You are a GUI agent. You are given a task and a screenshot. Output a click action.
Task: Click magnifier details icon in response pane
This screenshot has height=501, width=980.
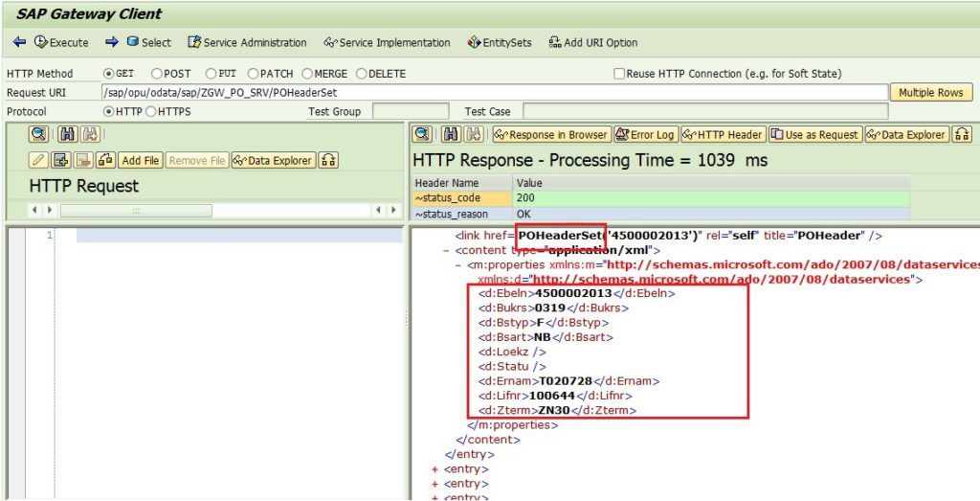(423, 134)
